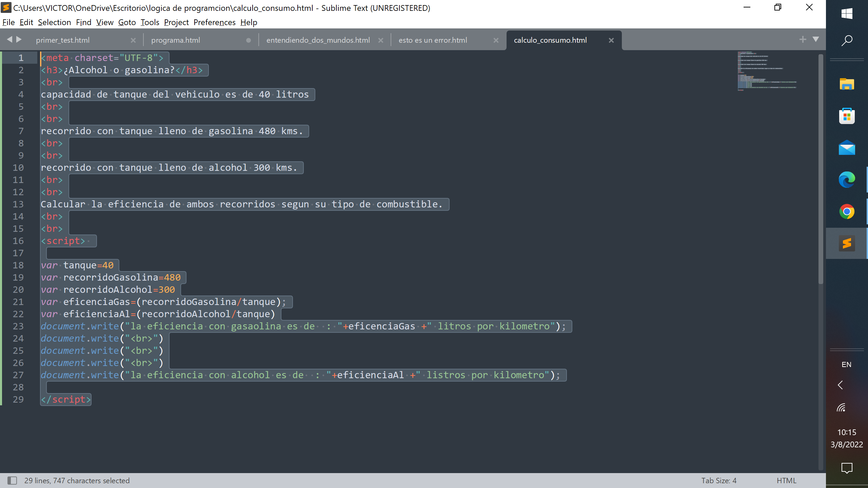Open network connection icon in tray
Image resolution: width=868 pixels, height=488 pixels.
(841, 407)
